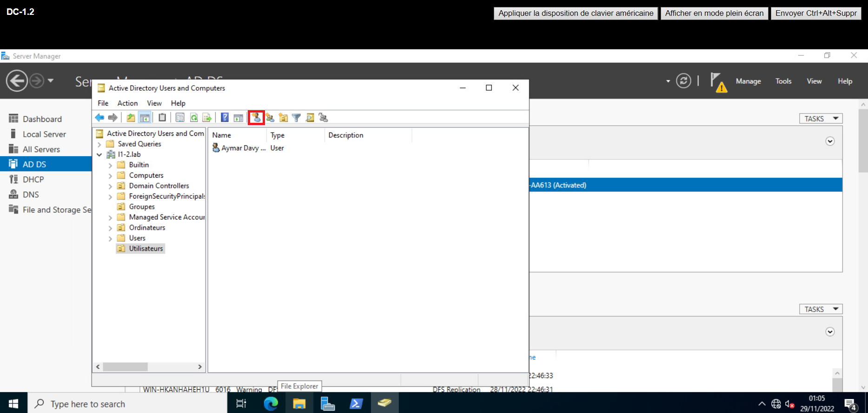Open Server Manager taskbar icon
This screenshot has width=868, height=413.
328,403
